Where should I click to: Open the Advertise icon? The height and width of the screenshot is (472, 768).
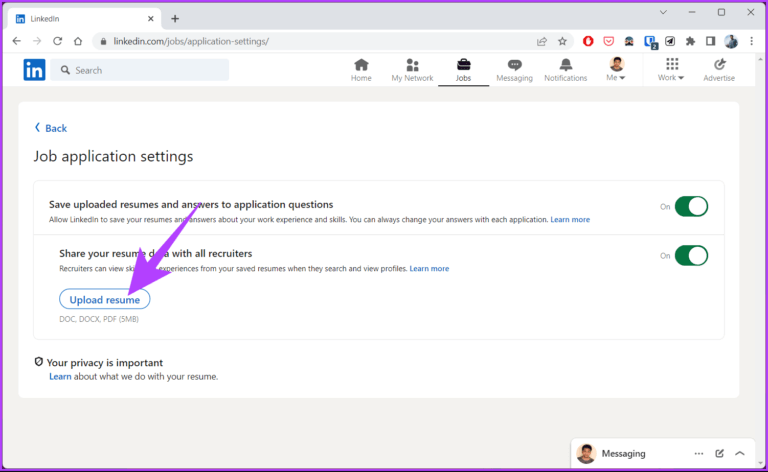[x=719, y=70]
